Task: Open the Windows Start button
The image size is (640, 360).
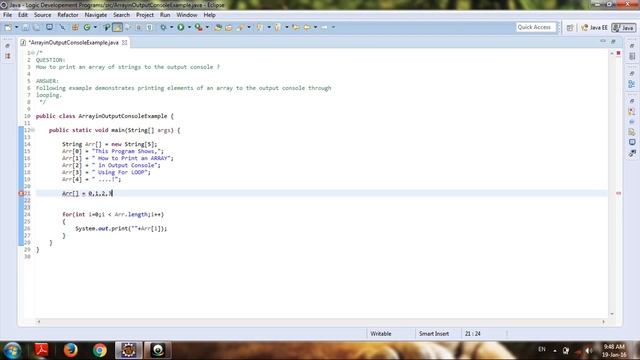Action: click(x=12, y=350)
